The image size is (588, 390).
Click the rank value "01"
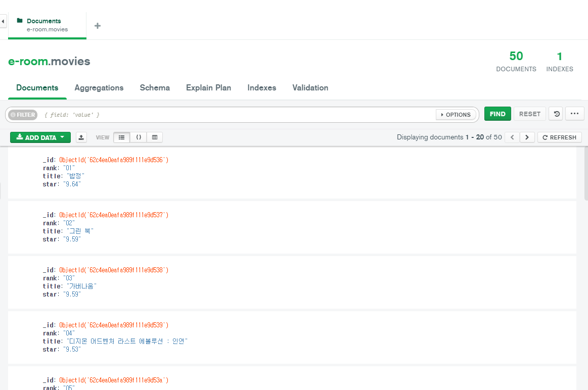click(x=69, y=168)
